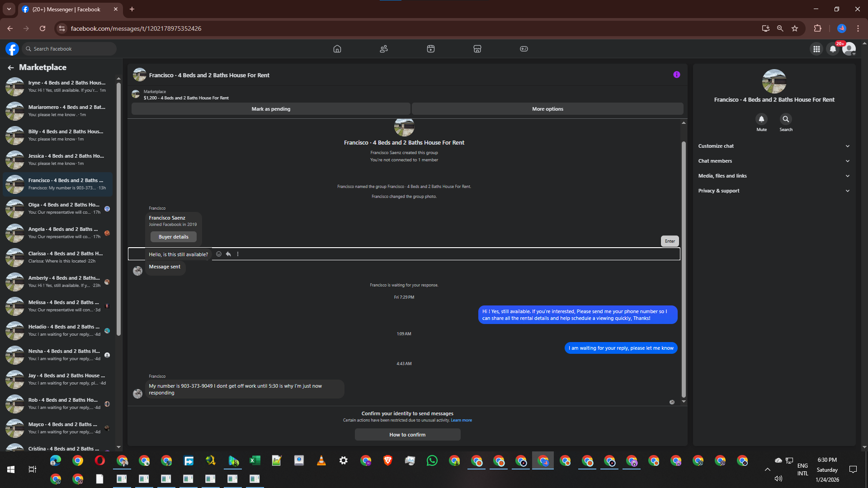Open the Facebook Home icon
Screen dimensions: 868x488
pyautogui.click(x=337, y=49)
